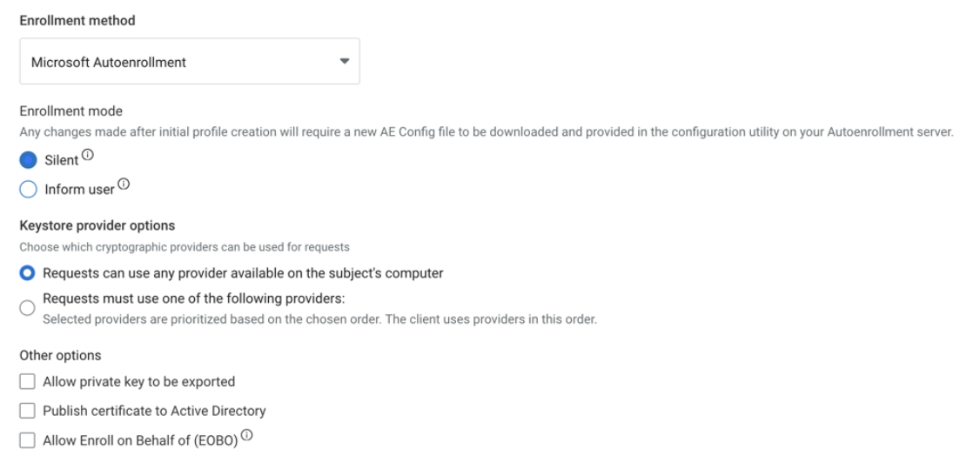Select the Silent enrollment mode radio button
Screen dimensions: 980x476
point(28,160)
